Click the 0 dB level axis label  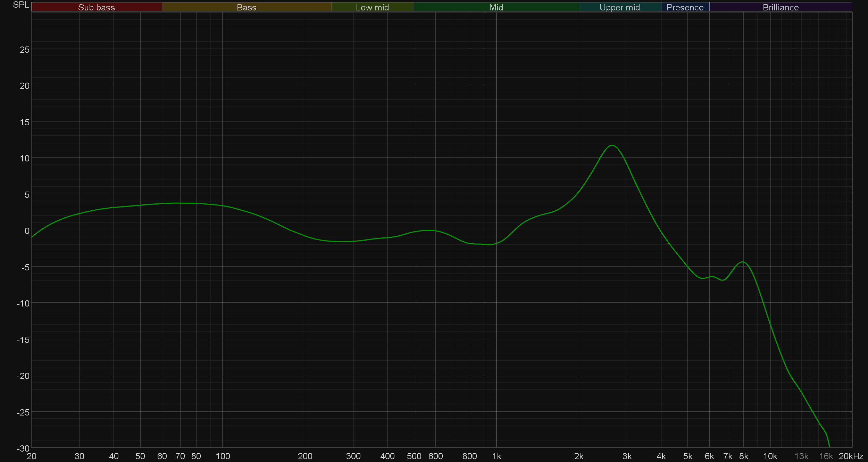27,231
